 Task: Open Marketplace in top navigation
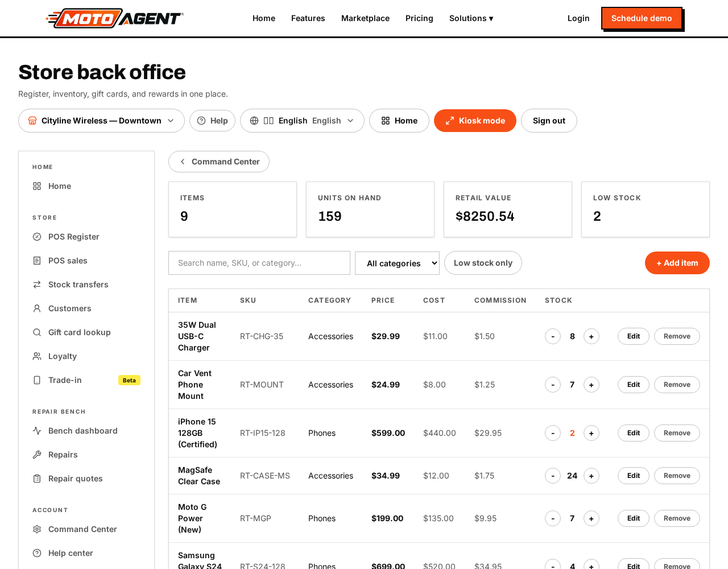[x=365, y=18]
